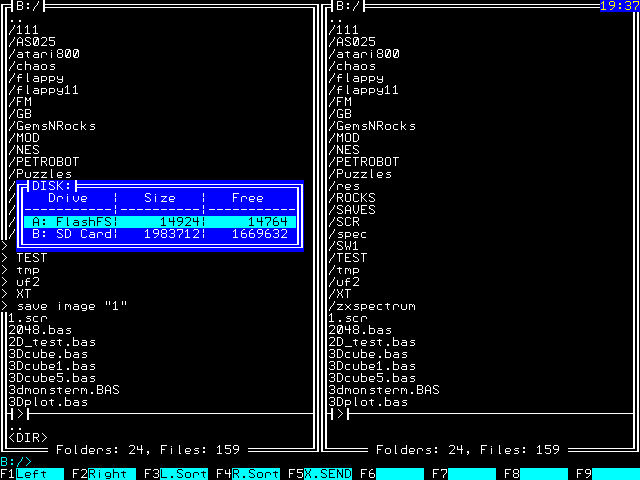Open /ROCKS folder in the right panel
Screen dimensions: 640x480
(x=356, y=198)
